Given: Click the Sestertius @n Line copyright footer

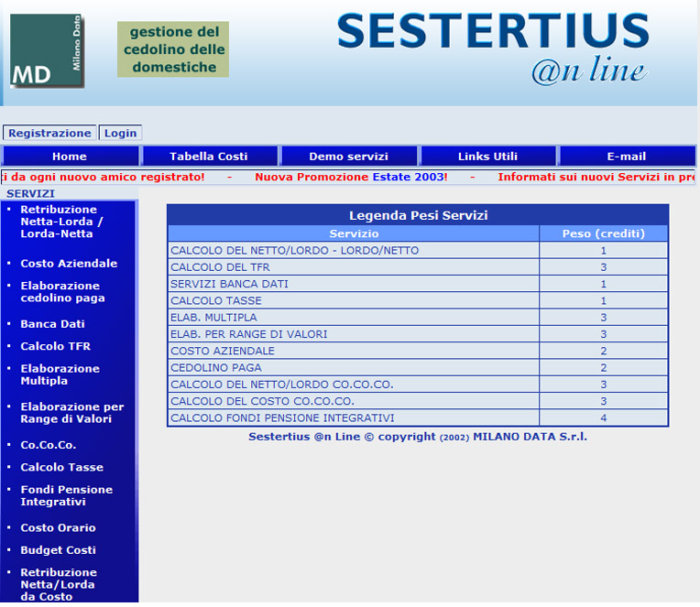Looking at the screenshot, I should click(x=418, y=437).
